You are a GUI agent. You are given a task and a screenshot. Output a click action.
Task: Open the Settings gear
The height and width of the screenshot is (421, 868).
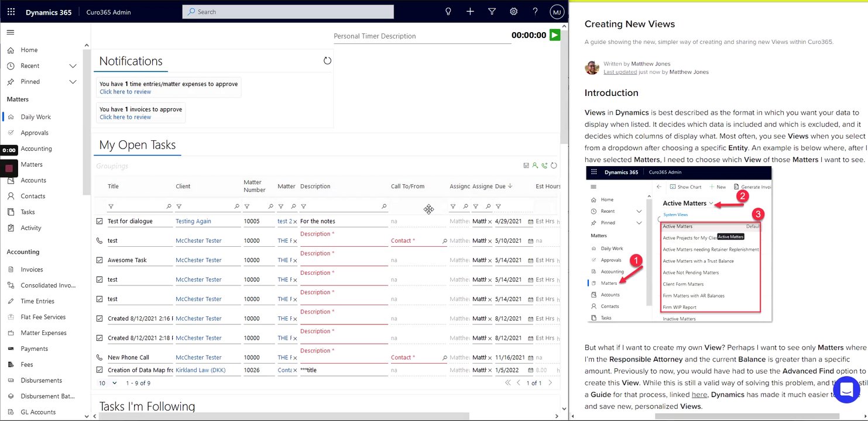pos(513,12)
